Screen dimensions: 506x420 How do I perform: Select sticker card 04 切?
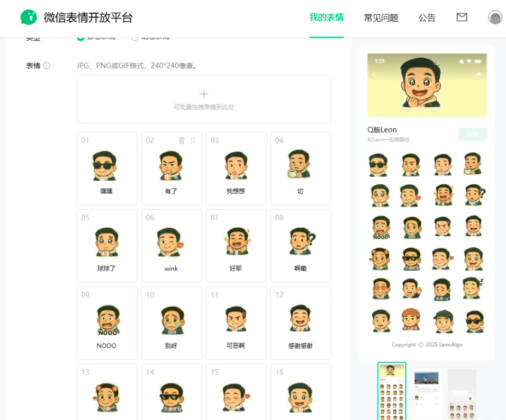(x=301, y=168)
